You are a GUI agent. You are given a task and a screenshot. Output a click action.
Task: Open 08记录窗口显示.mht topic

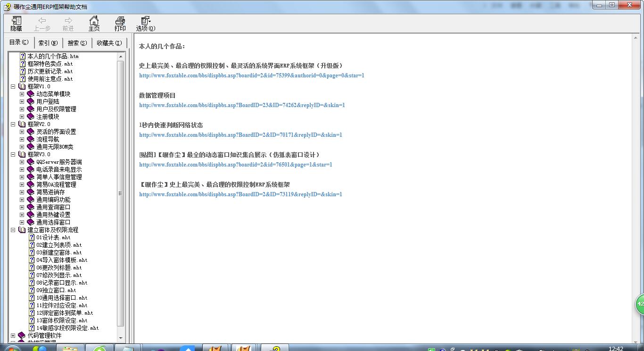[62, 283]
